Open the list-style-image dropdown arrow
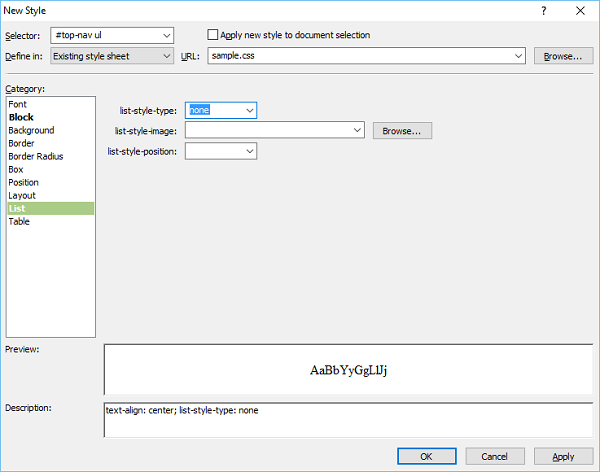 coord(357,130)
